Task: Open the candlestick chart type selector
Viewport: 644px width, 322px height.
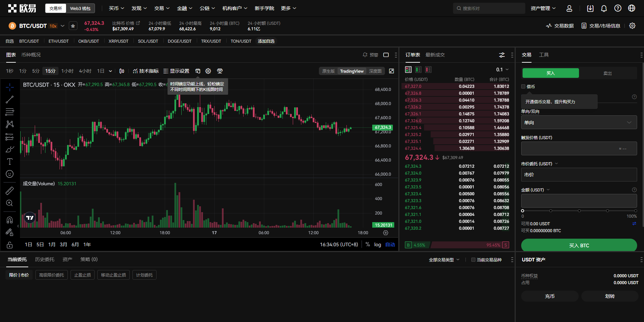Action: click(122, 71)
